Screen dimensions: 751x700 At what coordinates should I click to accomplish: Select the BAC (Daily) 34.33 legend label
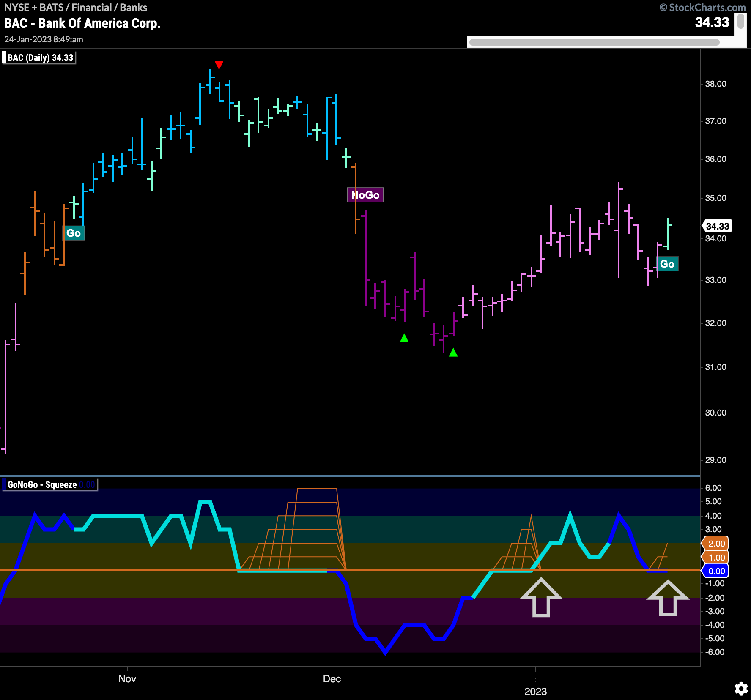(40, 57)
